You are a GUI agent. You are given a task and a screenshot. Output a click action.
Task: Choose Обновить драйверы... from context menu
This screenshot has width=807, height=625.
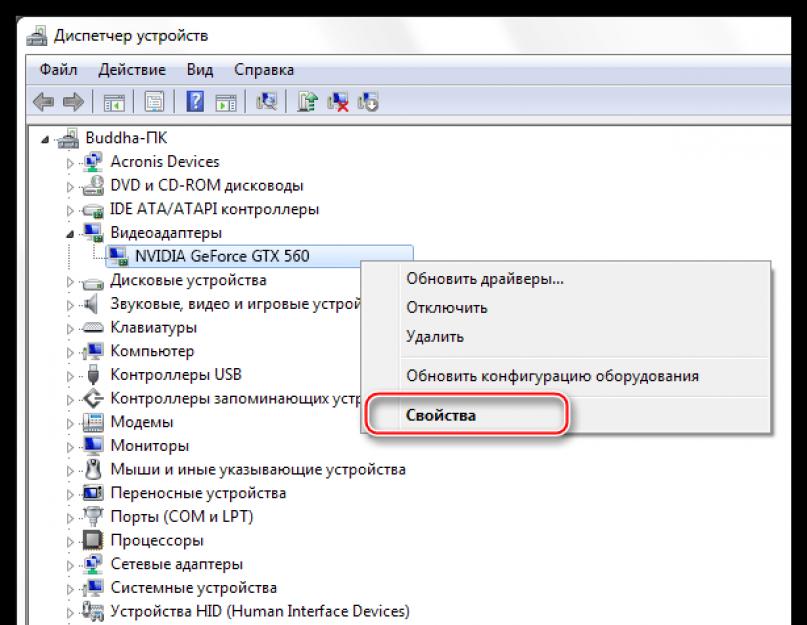click(566, 279)
